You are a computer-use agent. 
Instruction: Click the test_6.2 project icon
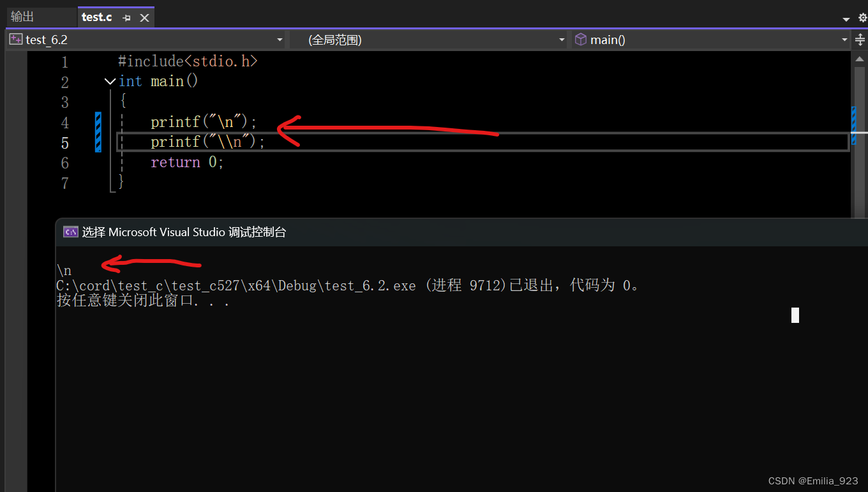pos(16,40)
